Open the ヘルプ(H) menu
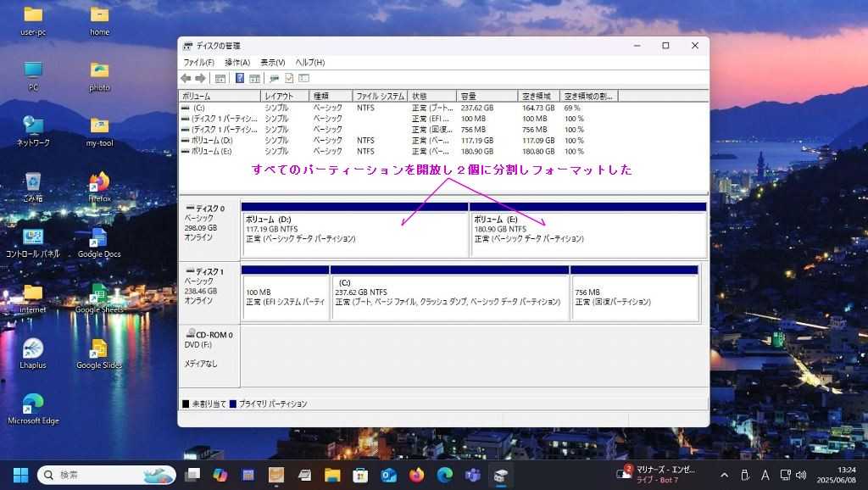Screen dimensions: 868x490 pyautogui.click(x=309, y=63)
